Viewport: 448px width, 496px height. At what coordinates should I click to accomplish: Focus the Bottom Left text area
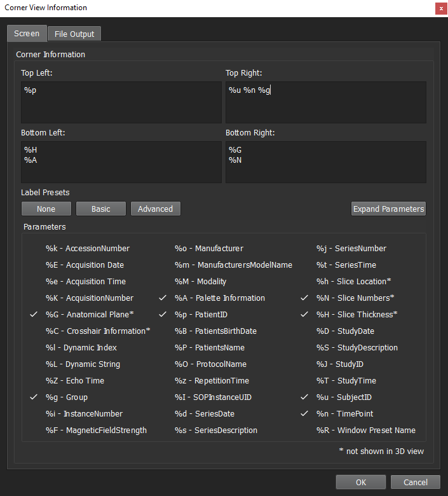point(121,162)
